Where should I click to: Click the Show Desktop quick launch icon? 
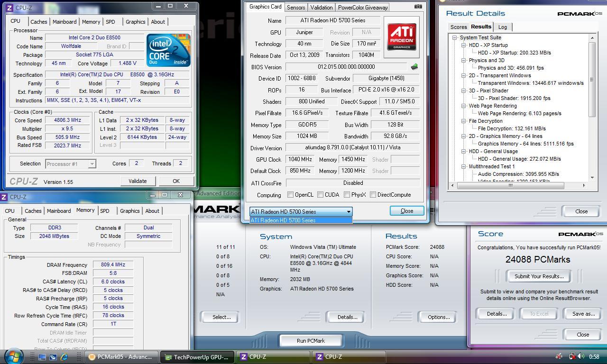pos(42,357)
